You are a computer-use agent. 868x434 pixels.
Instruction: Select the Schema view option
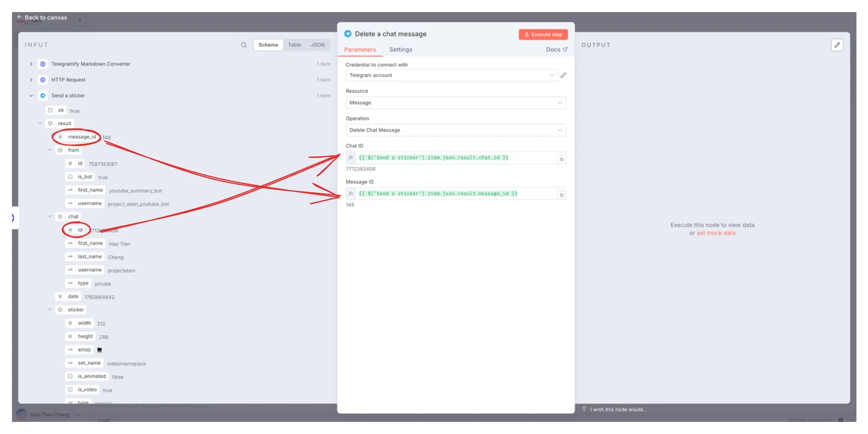[x=268, y=45]
